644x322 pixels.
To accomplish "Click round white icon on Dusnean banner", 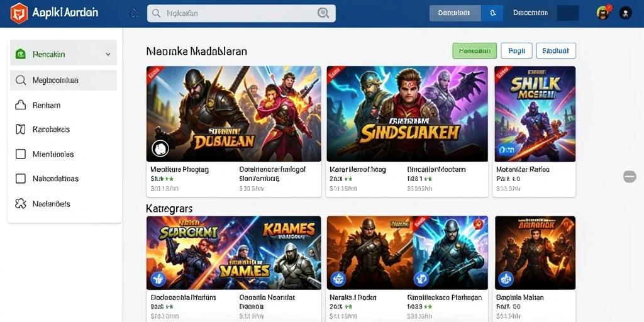I will (160, 148).
